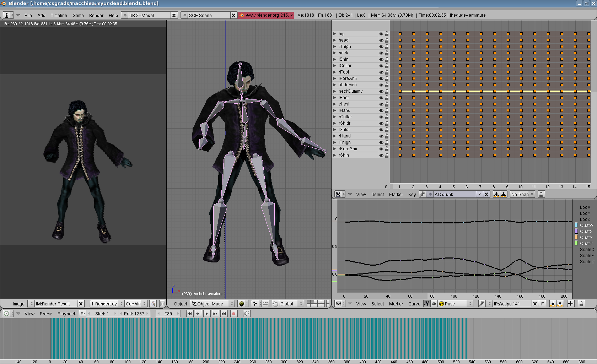Viewport: 597px width, 364px height.
Task: Toggle visibility eye for the head channel
Action: coord(381,40)
